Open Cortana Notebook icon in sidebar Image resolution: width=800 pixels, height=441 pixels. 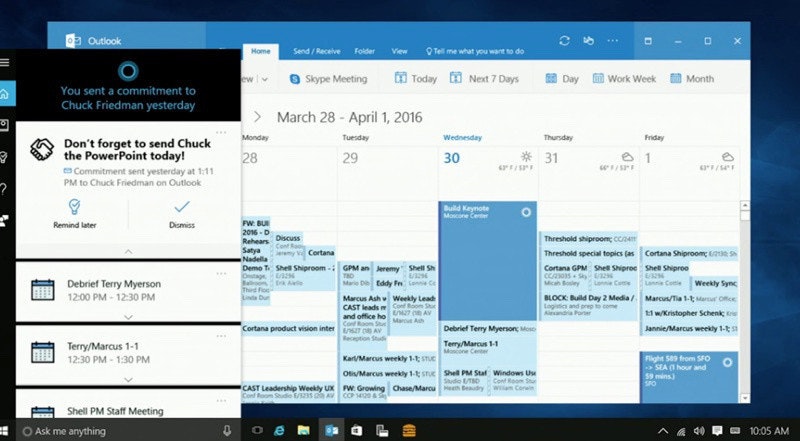click(x=5, y=125)
